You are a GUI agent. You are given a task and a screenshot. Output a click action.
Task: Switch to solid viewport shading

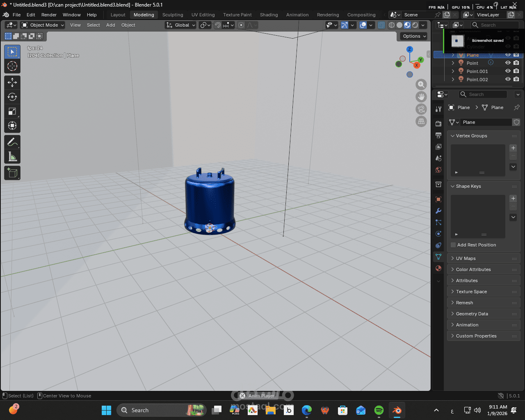399,25
